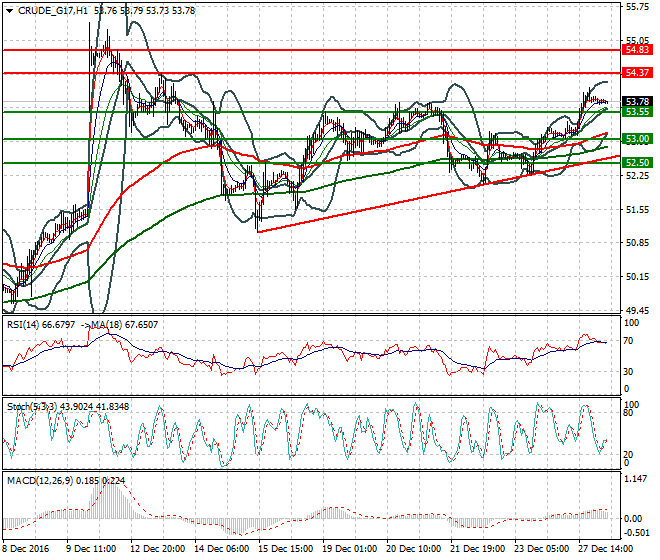
Task: Click the 9 Dec 11:00 time label
Action: point(91,549)
